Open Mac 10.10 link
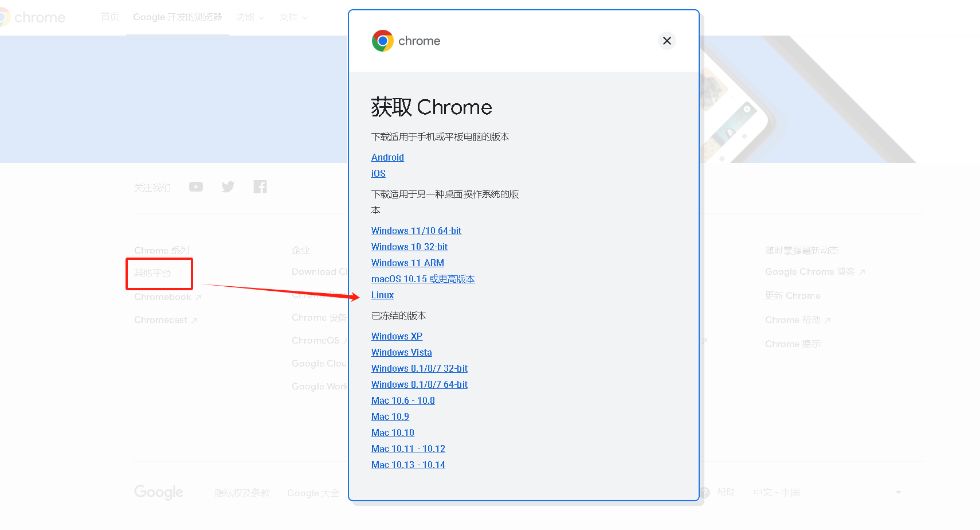The image size is (980, 530). pos(393,432)
